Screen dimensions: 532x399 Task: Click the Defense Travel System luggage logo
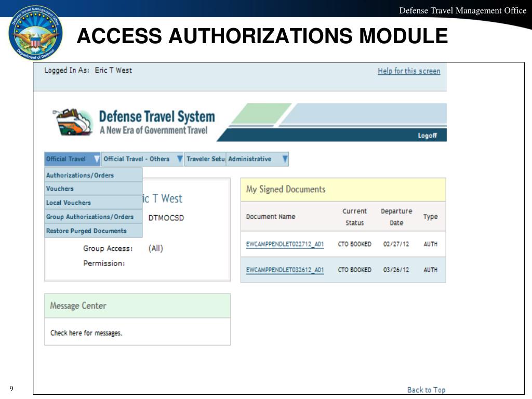73,122
